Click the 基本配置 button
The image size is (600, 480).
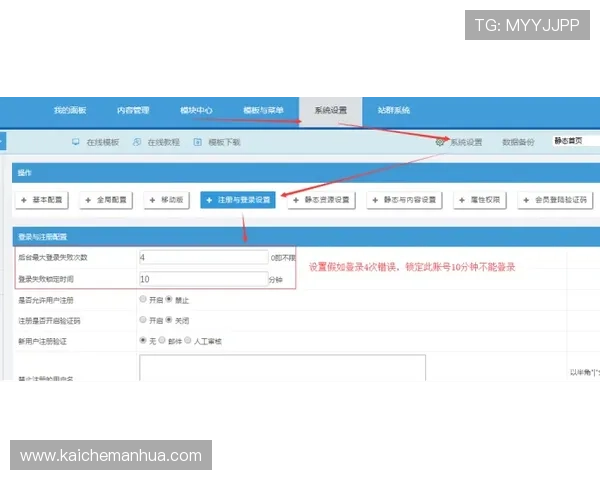[x=42, y=200]
